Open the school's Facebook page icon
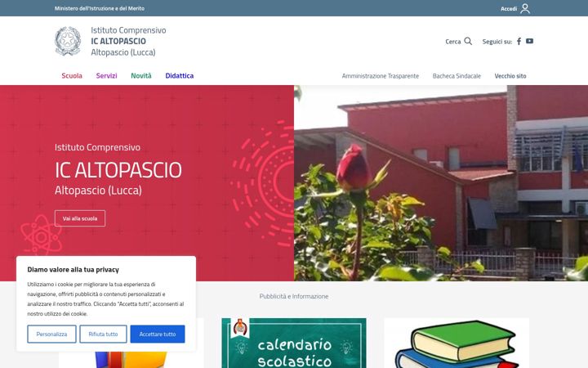The width and height of the screenshot is (588, 368). click(519, 42)
